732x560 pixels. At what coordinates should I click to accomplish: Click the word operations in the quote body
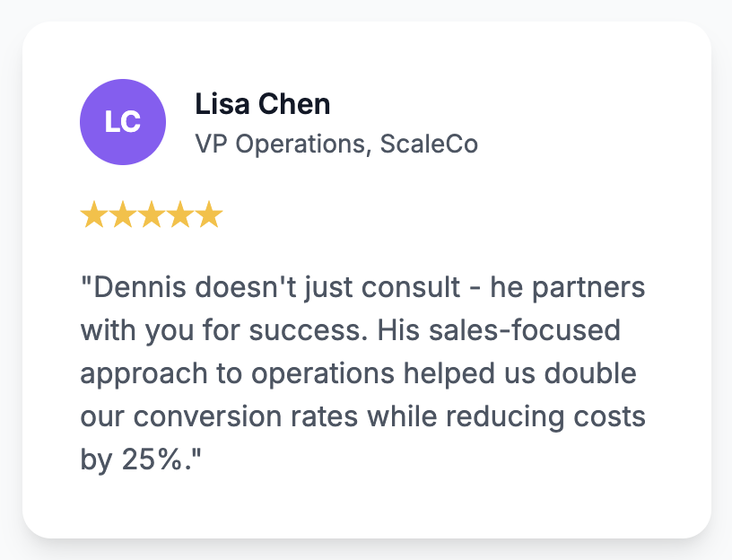(x=323, y=373)
